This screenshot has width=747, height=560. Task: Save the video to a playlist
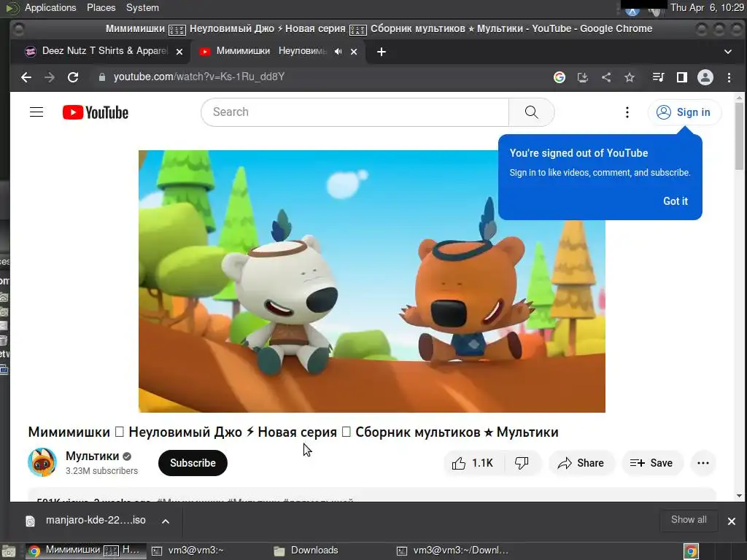[x=651, y=463]
